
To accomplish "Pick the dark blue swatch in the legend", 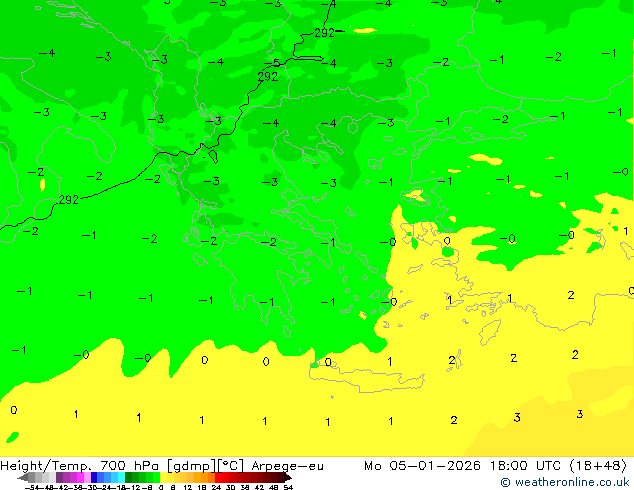I will click(x=94, y=477).
